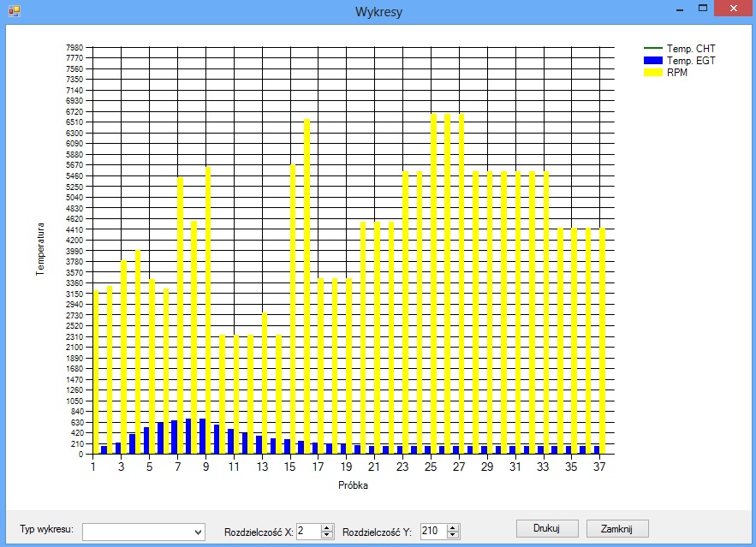Select the blue EGT bar at sample 8

click(188, 436)
